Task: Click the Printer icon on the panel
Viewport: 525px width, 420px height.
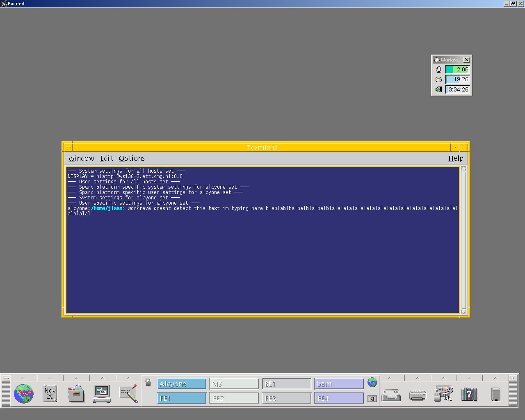Action: (418, 395)
